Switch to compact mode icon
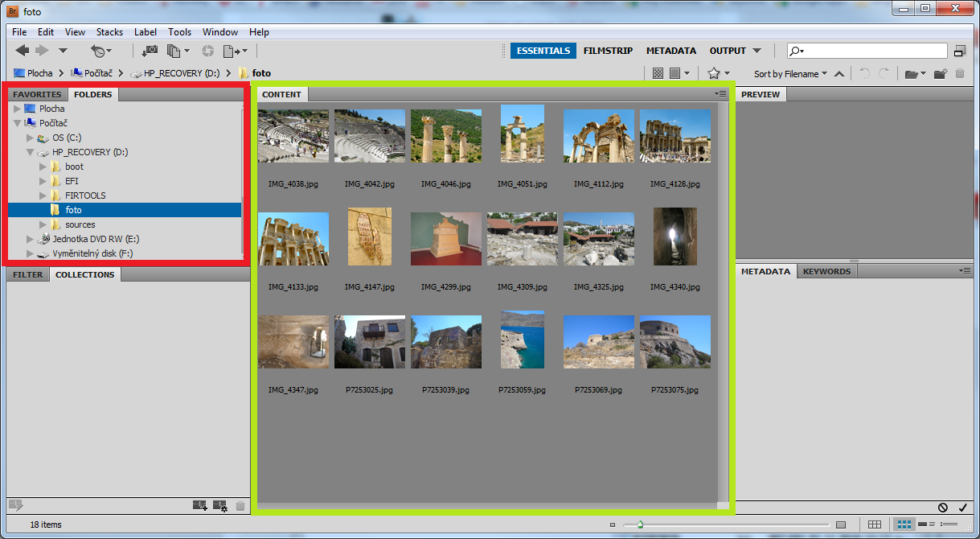Viewport: 980px width, 539px height. click(959, 51)
